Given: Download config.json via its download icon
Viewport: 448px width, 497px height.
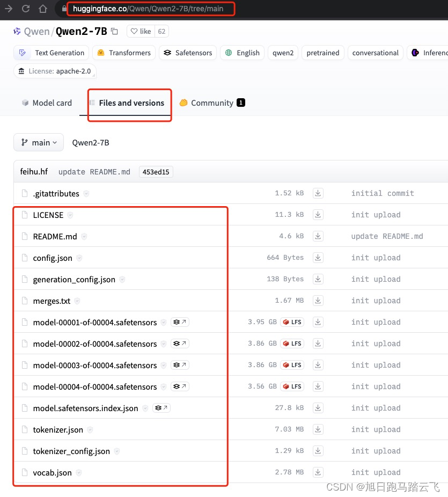Looking at the screenshot, I should [318, 258].
